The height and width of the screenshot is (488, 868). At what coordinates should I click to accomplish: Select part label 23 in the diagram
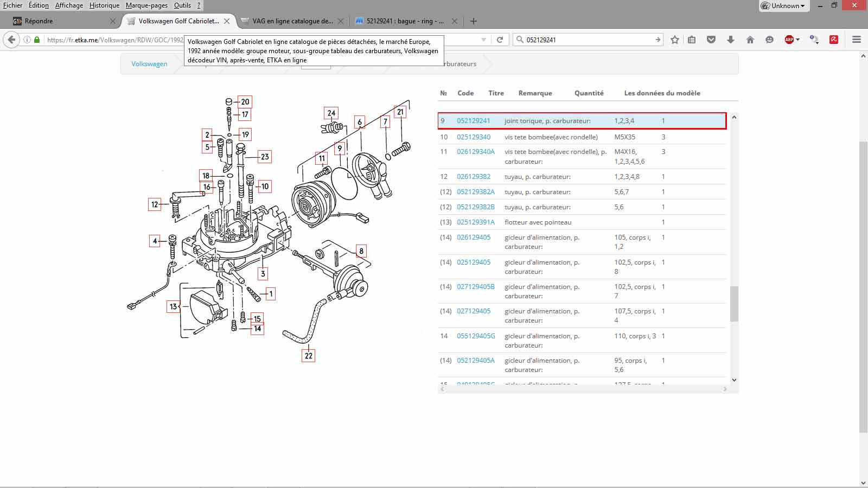(265, 157)
